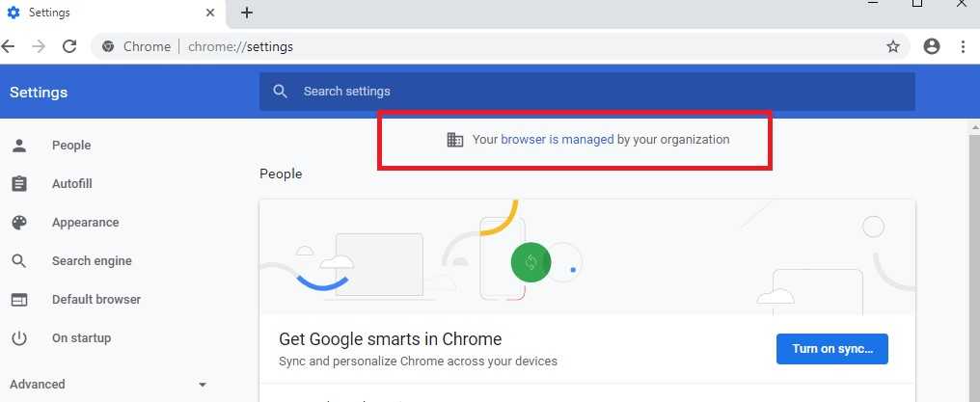Open the Autofill settings section
The height and width of the screenshot is (402, 980).
pos(72,184)
